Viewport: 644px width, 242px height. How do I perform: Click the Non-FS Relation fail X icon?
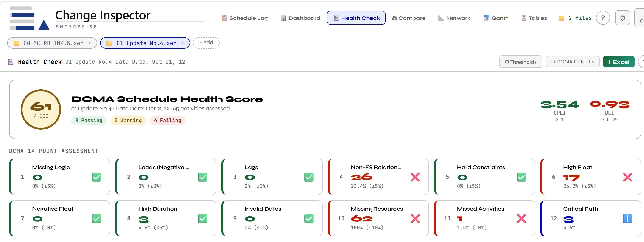coord(415,177)
